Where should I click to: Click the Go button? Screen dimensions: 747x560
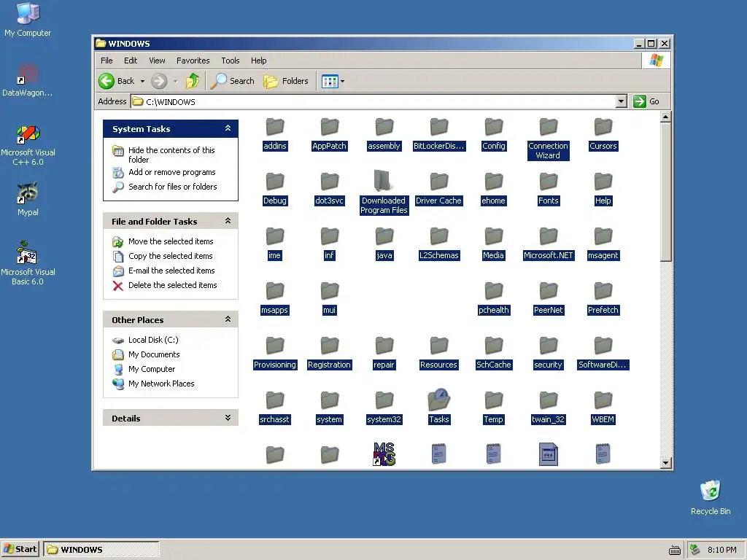[646, 101]
